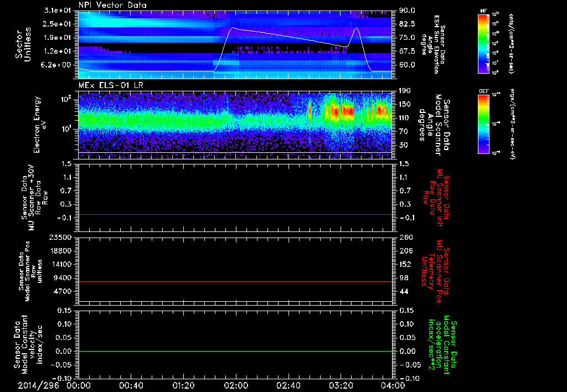This screenshot has width=567, height=392.
Task: Click the 'Model Constant velocity index/sec' axis title
Action: (x=28, y=344)
